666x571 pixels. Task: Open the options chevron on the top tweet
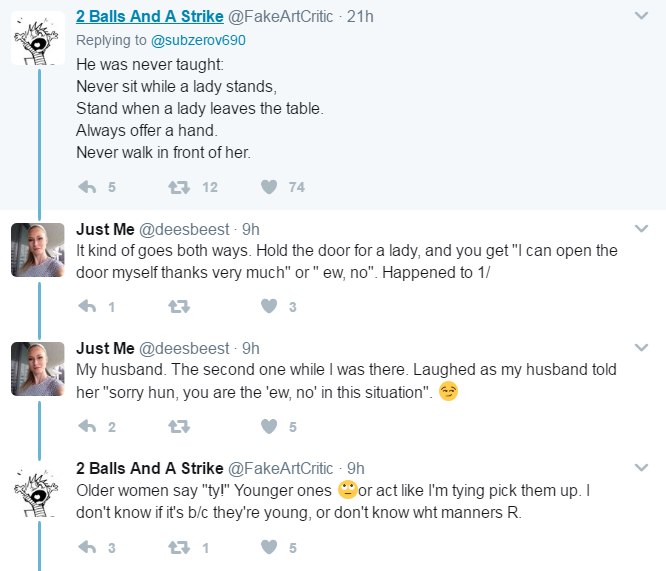tap(641, 16)
